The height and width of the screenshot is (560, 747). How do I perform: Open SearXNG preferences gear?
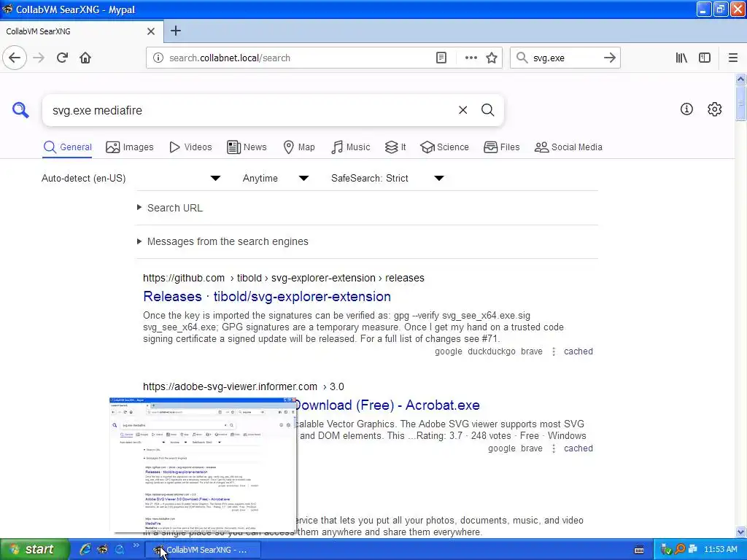point(715,109)
